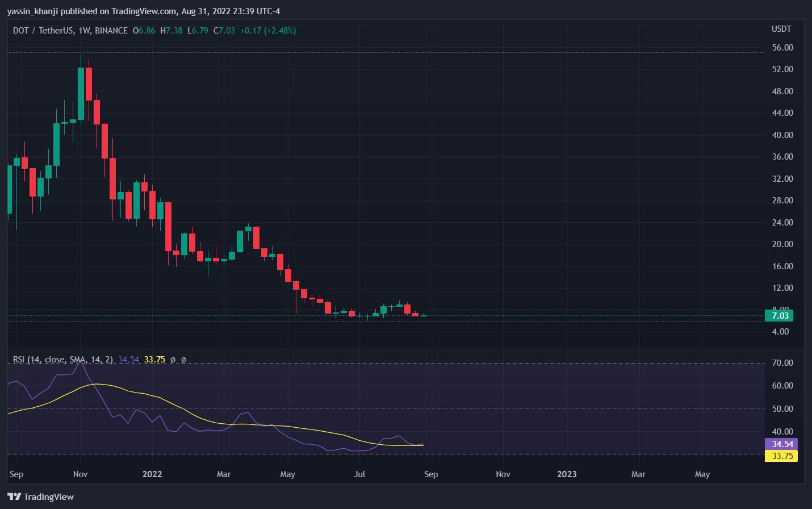Screen dimensions: 812x509
Task: Click the 60.00 RSI axis label
Action: pyautogui.click(x=782, y=386)
